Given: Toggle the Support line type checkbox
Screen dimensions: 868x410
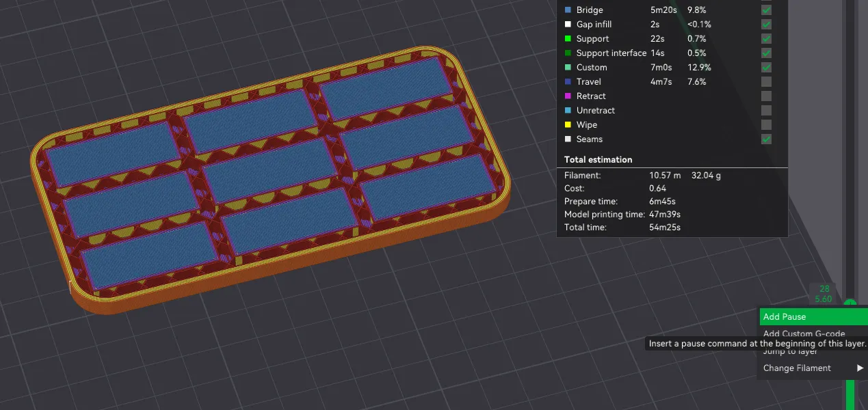Looking at the screenshot, I should click(x=767, y=39).
